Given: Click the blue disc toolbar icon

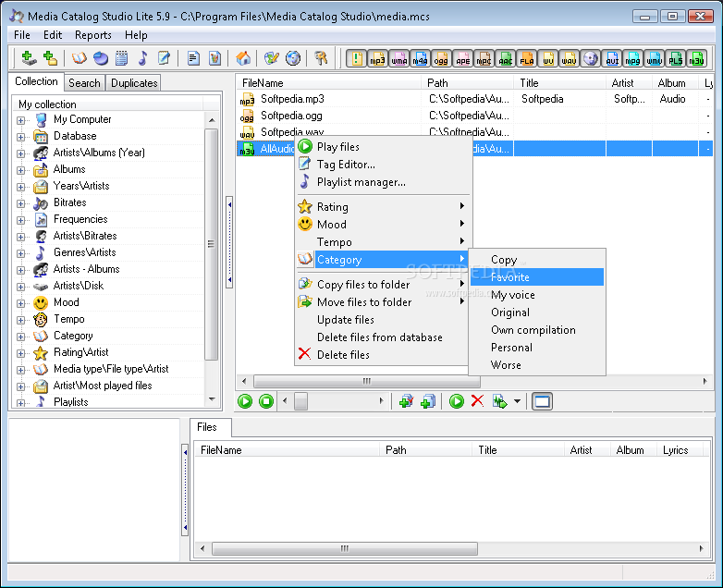Looking at the screenshot, I should point(100,58).
